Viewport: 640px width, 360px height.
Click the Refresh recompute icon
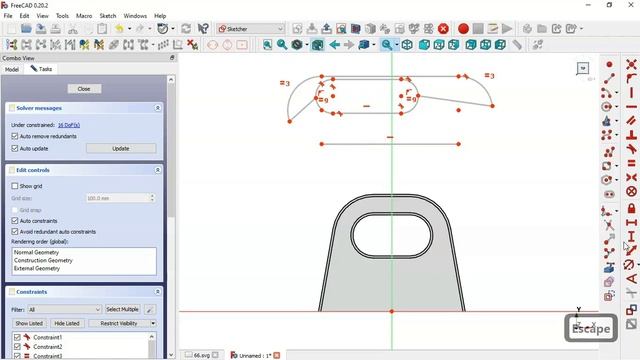186,29
